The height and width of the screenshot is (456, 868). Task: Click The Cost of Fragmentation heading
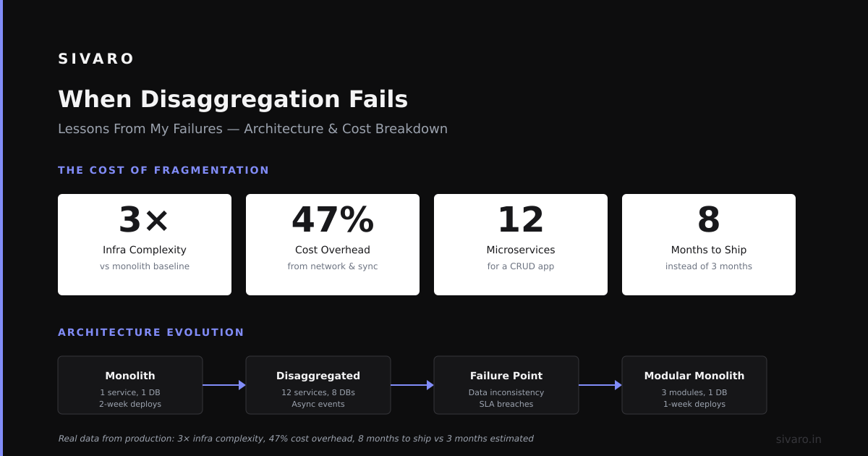[163, 170]
